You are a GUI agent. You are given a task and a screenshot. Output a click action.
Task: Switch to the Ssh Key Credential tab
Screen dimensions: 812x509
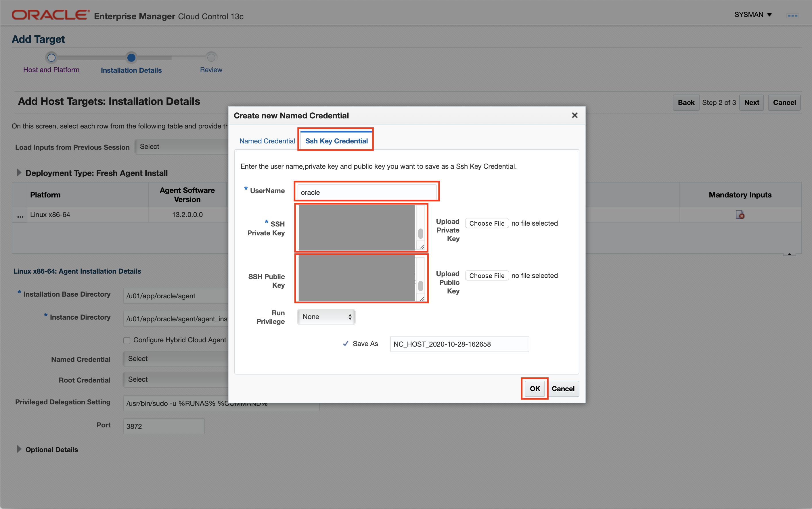tap(336, 141)
